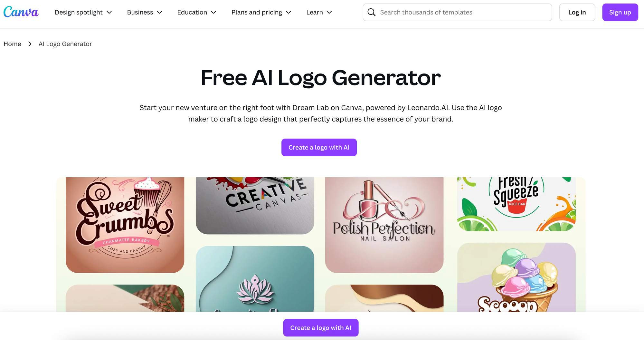644x340 pixels.
Task: Open the Plans and pricing menu
Action: pyautogui.click(x=261, y=12)
